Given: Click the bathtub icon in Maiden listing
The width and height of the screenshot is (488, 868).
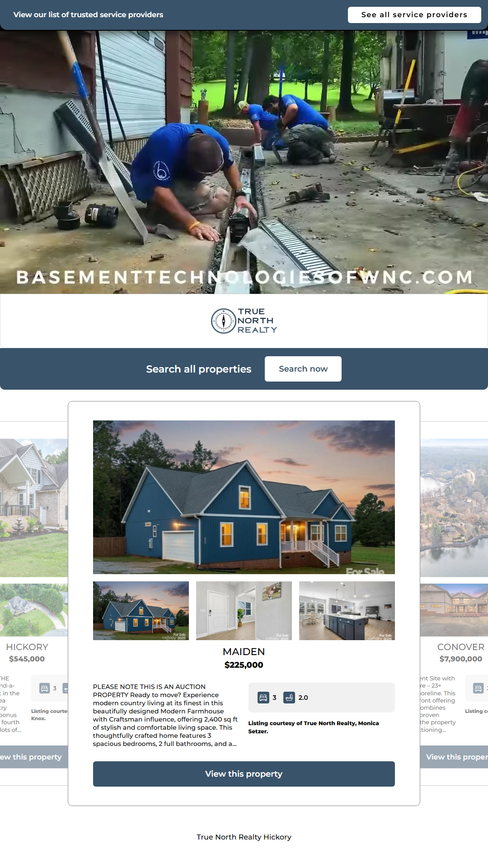Looking at the screenshot, I should (x=289, y=698).
